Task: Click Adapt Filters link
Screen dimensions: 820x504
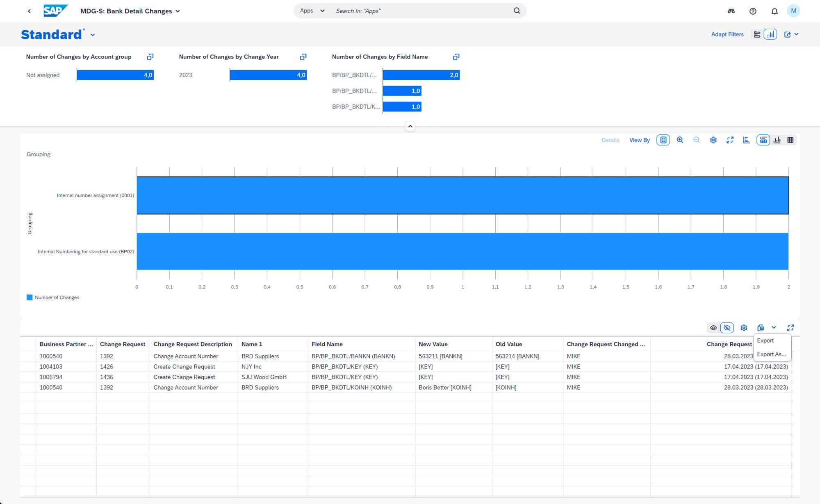Action: click(x=727, y=34)
